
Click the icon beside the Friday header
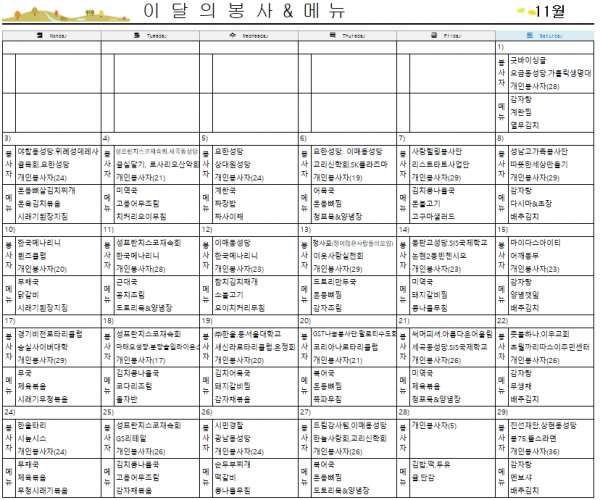[x=432, y=36]
